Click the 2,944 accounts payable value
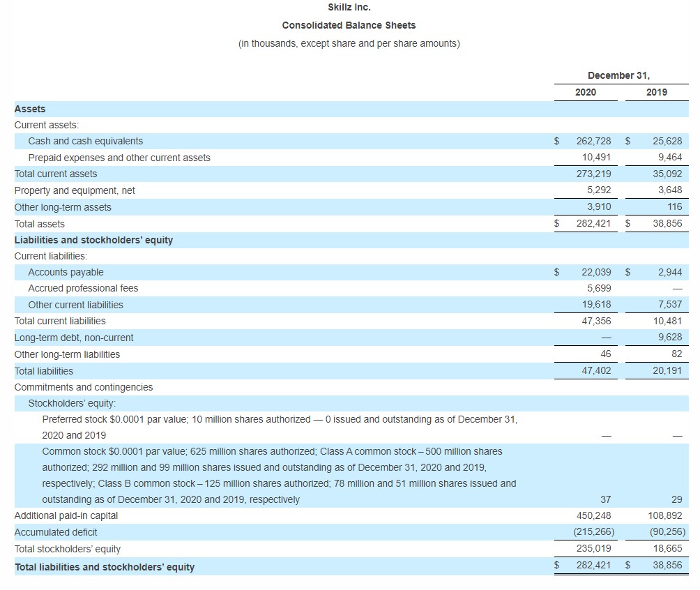 coord(669,272)
